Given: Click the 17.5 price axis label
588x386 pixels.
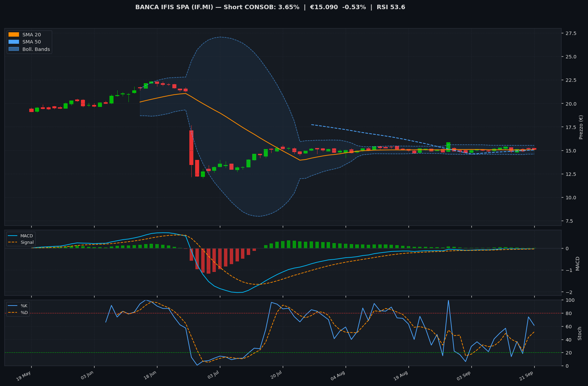Looking at the screenshot, I should pos(571,127).
